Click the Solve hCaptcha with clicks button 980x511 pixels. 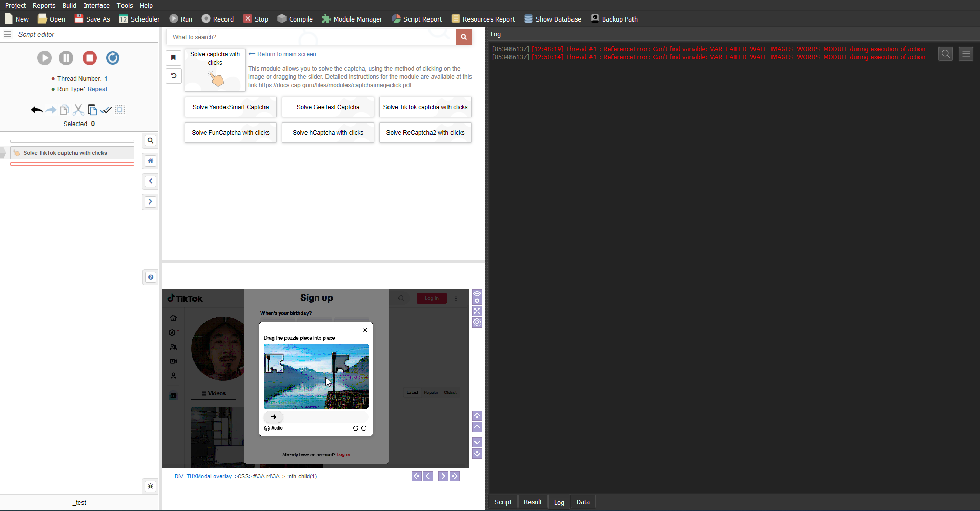pos(328,133)
